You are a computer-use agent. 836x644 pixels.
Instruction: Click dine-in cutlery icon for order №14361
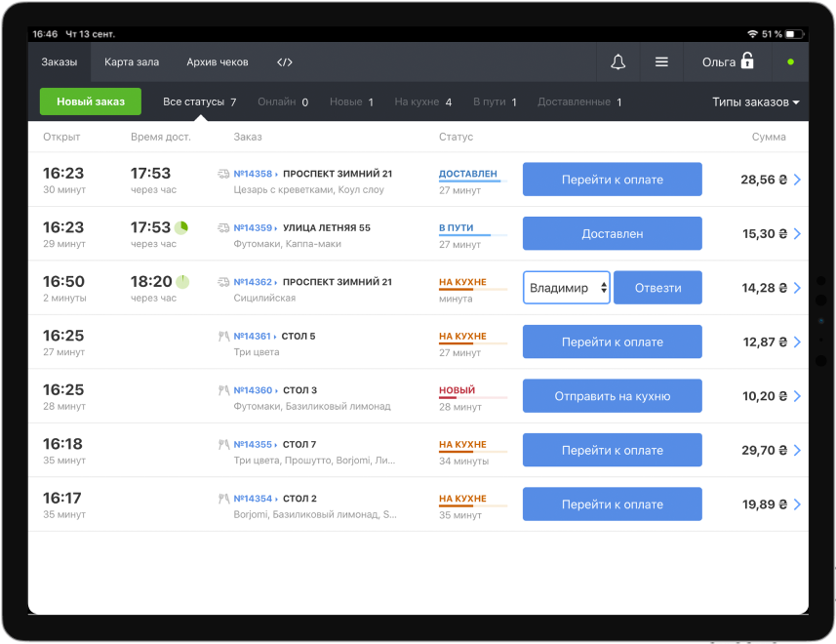[224, 336]
